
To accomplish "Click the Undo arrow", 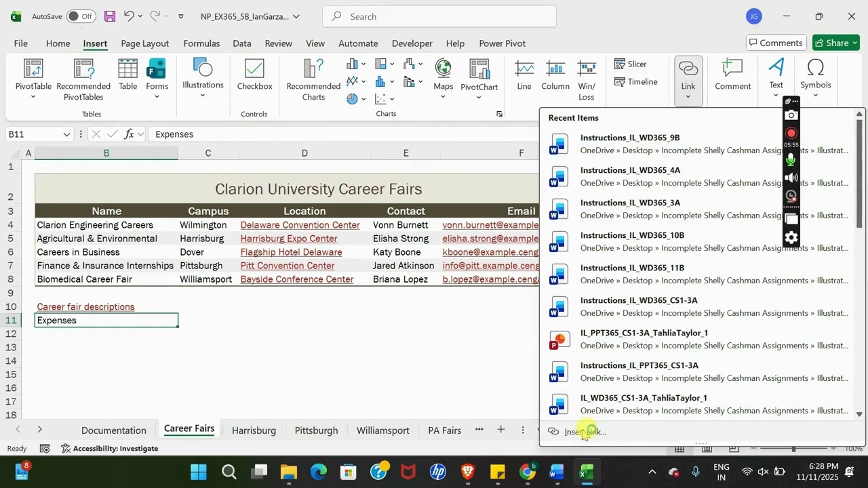I will point(128,16).
